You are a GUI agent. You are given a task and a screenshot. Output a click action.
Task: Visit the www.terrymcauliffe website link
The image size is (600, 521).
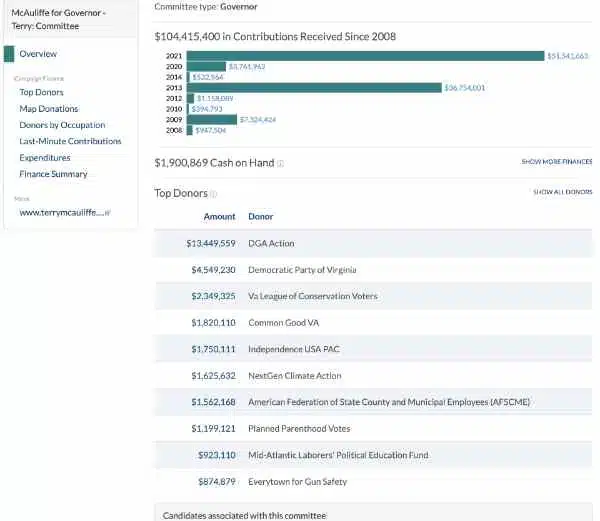point(65,213)
